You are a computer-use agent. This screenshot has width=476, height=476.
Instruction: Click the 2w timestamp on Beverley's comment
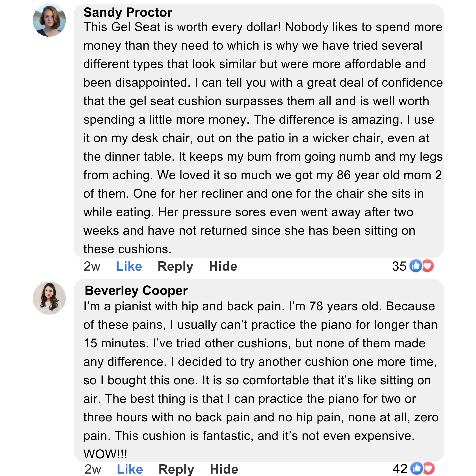click(93, 469)
